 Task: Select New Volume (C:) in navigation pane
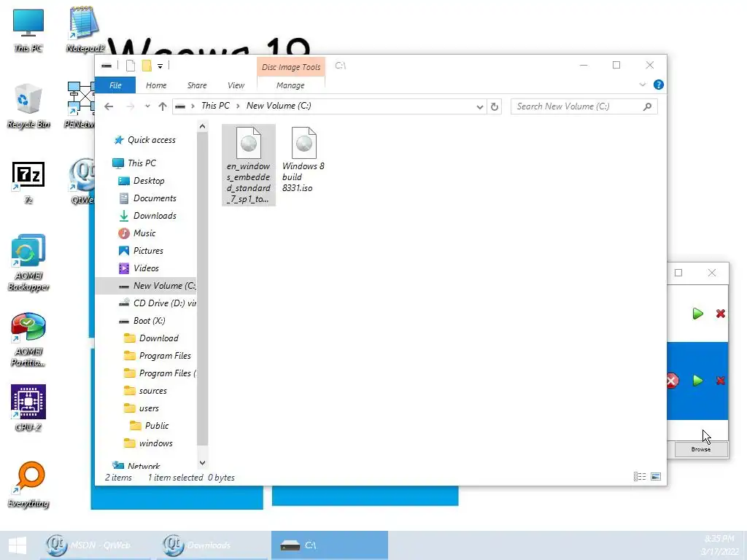(x=146, y=286)
